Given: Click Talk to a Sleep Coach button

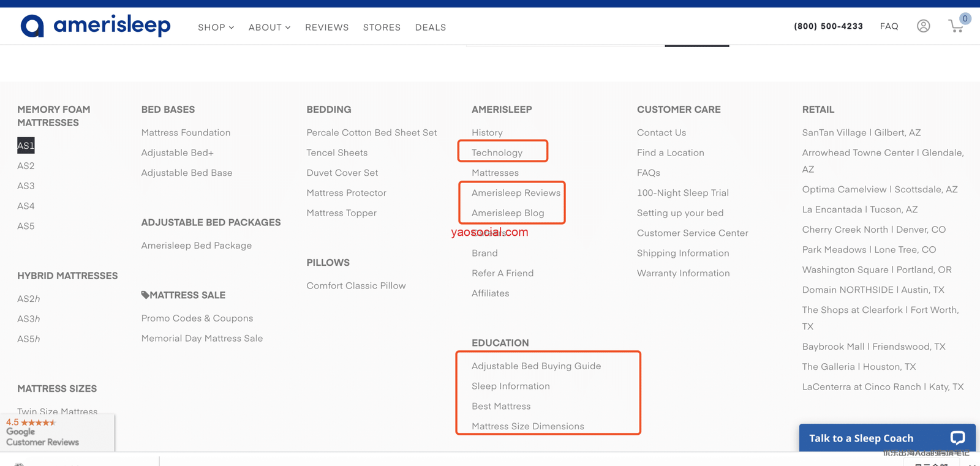Looking at the screenshot, I should pos(861,438).
